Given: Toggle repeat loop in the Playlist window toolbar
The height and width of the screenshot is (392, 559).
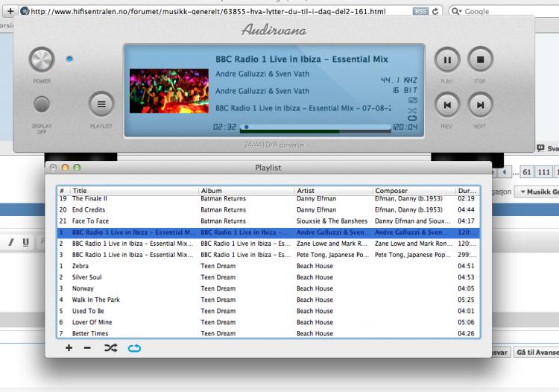Looking at the screenshot, I should 134,348.
